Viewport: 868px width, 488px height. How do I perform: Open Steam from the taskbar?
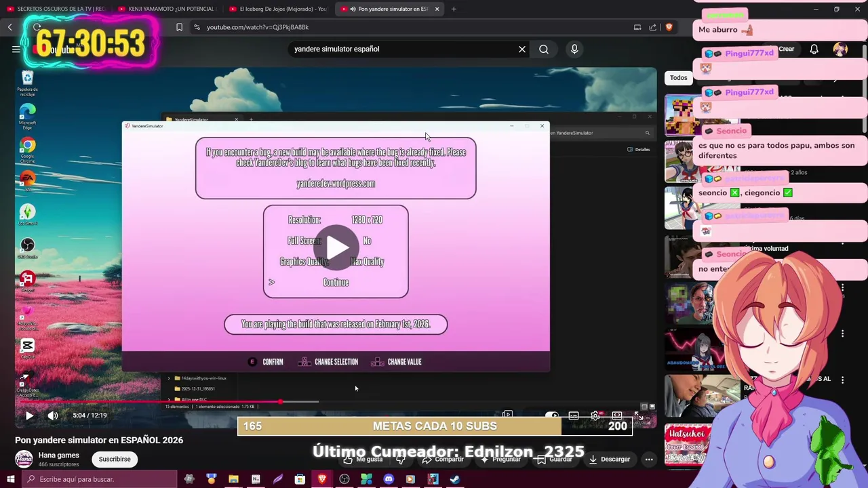pos(455,479)
